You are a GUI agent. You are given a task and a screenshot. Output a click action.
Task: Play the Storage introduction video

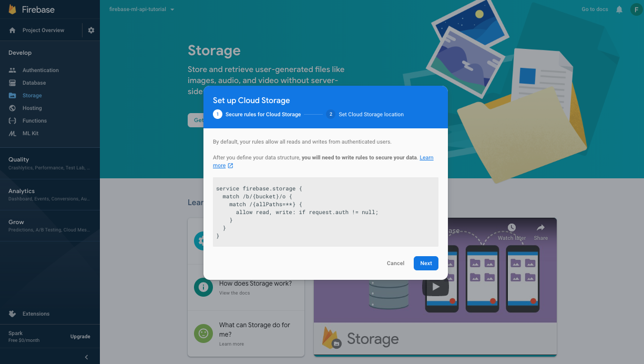436,287
